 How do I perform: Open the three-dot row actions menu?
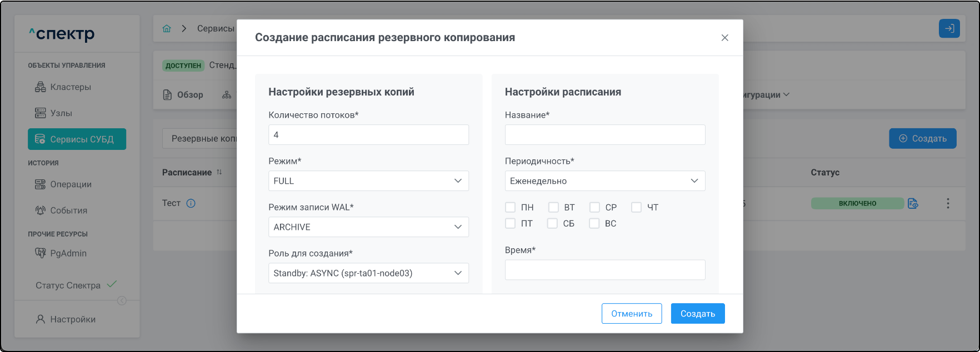coord(948,204)
